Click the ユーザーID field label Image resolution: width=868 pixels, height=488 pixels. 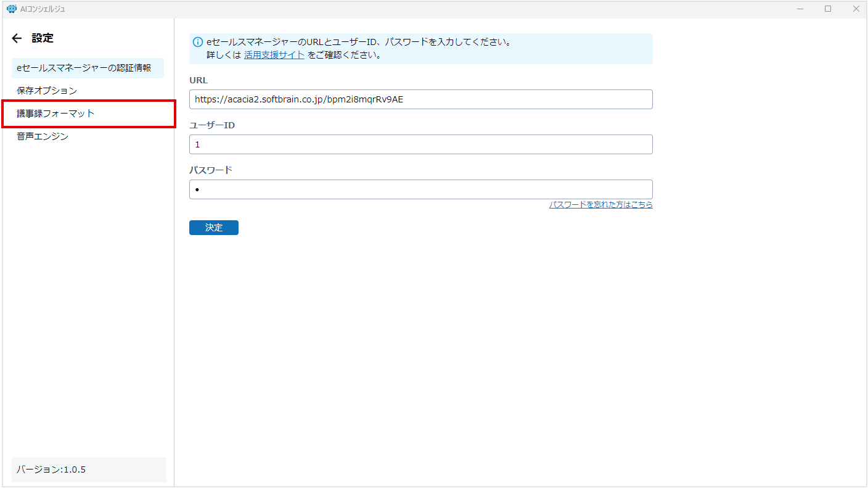point(212,125)
